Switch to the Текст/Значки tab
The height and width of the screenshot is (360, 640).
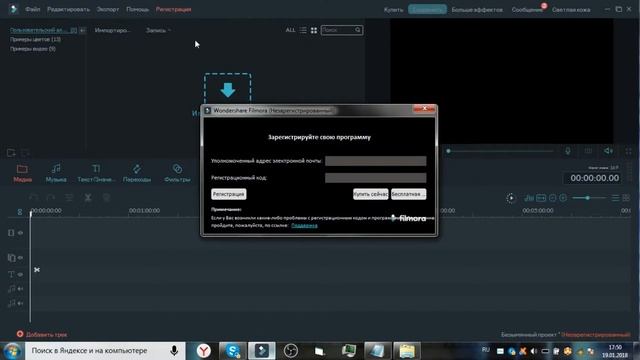pos(96,173)
